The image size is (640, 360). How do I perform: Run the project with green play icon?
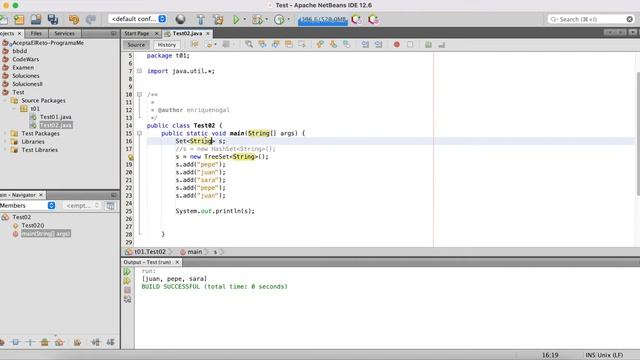236,19
